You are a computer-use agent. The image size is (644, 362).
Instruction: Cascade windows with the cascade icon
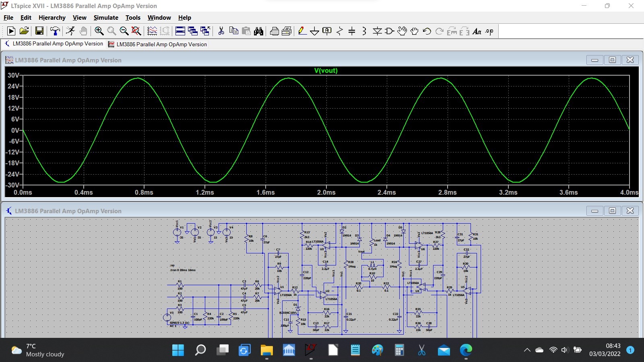193,31
